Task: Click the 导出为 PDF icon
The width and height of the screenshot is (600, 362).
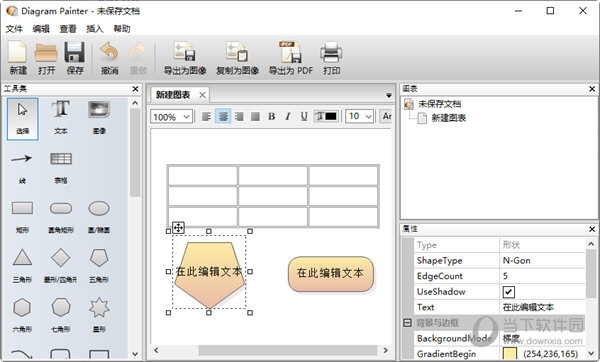Action: coord(290,52)
